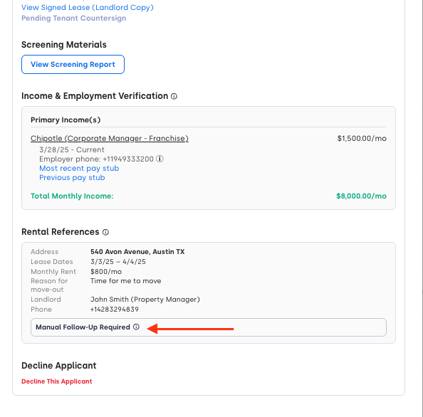Click the Screening Materials heading
423x417 pixels.
(x=64, y=45)
